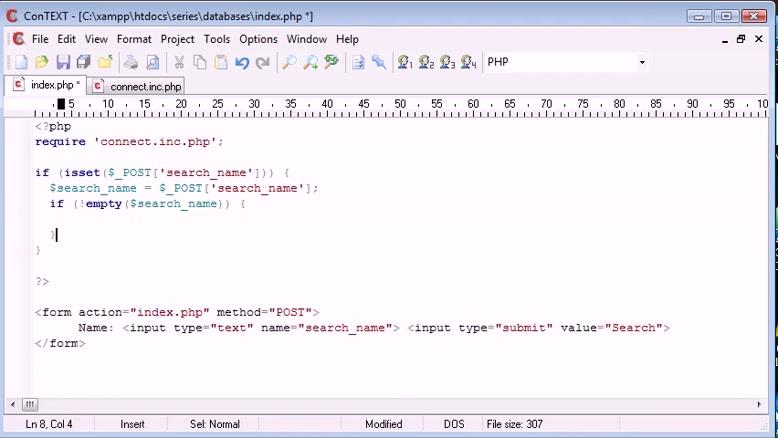The width and height of the screenshot is (778, 438).
Task: Open the Options menu
Action: click(258, 39)
